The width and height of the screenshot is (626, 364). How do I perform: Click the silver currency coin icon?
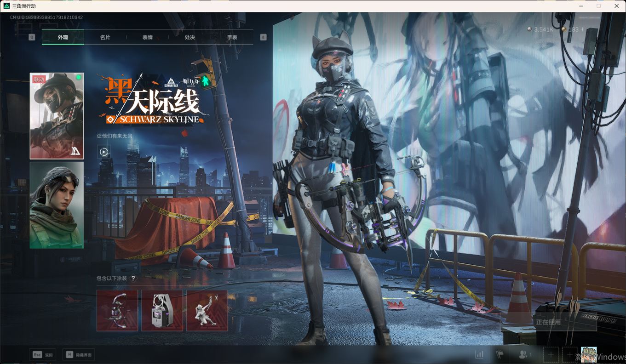pyautogui.click(x=530, y=29)
